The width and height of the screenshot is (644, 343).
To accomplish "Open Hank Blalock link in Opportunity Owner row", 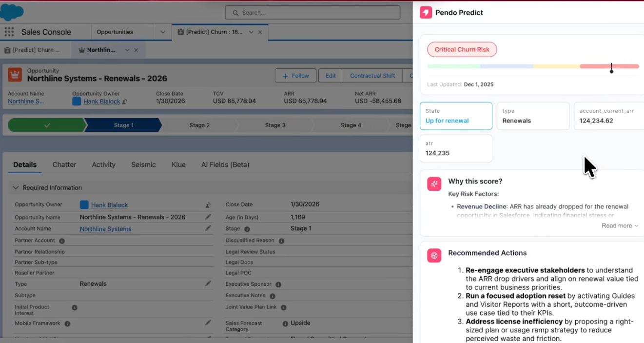I will click(x=109, y=205).
